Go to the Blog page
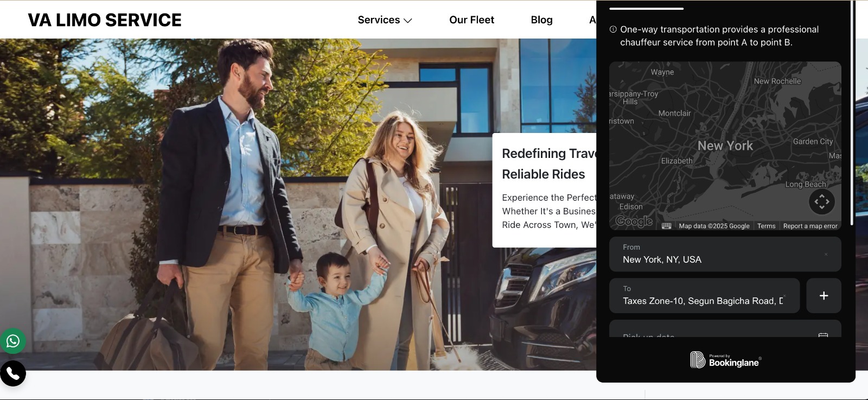Screen dimensions: 868x400 (x=541, y=20)
